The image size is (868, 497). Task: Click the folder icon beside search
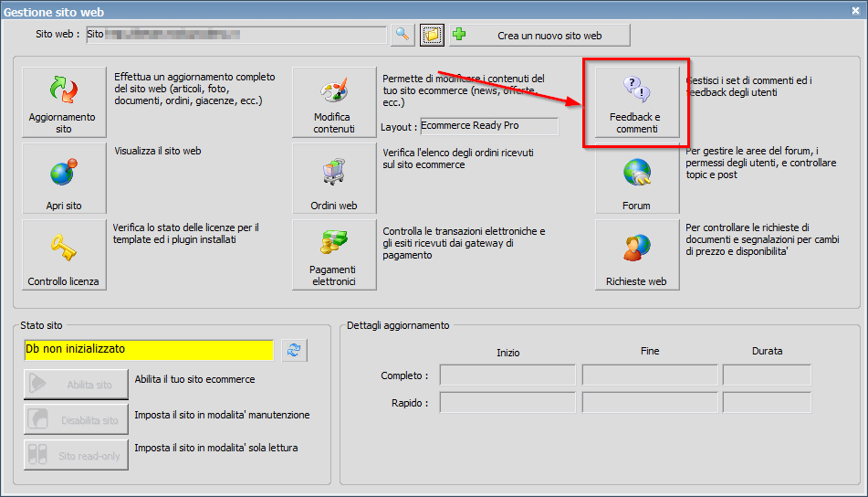(x=432, y=35)
